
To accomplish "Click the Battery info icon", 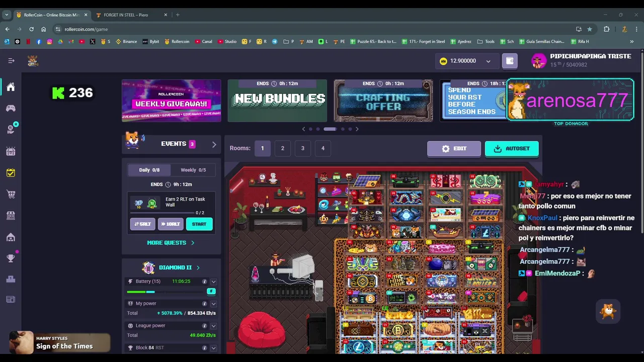I will (x=204, y=282).
